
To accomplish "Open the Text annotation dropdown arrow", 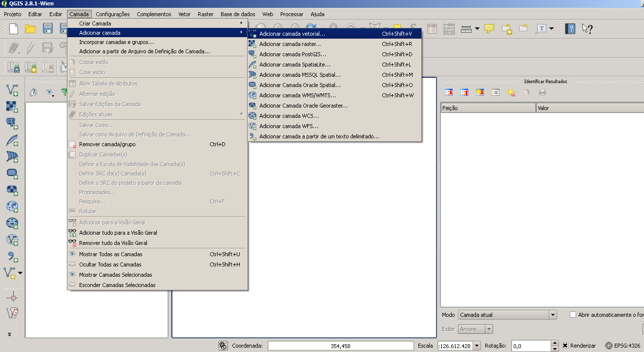I will 552,29.
